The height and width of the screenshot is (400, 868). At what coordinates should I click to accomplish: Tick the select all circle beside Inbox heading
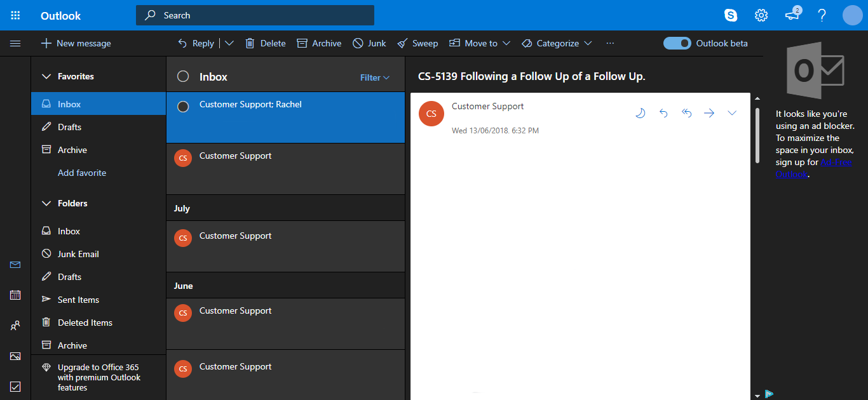[x=183, y=76]
